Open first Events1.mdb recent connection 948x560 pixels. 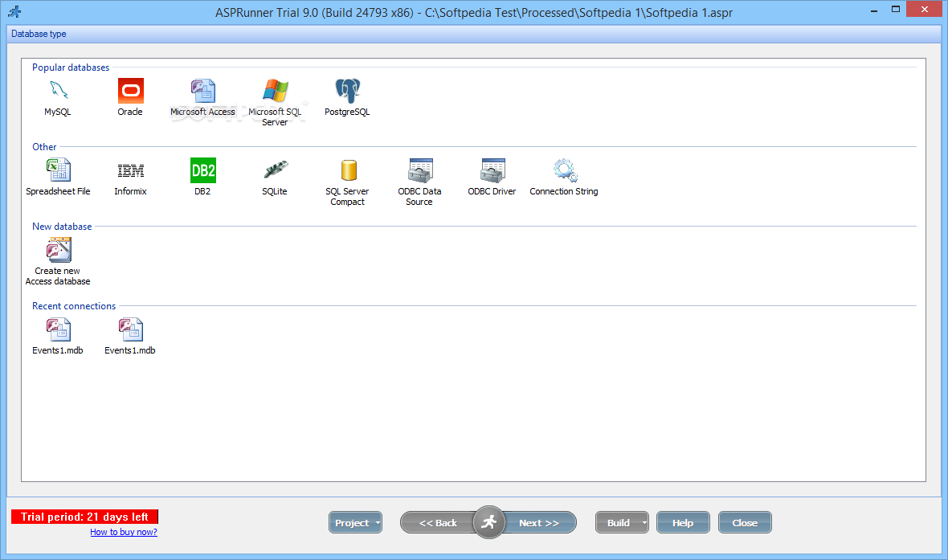[x=58, y=329]
